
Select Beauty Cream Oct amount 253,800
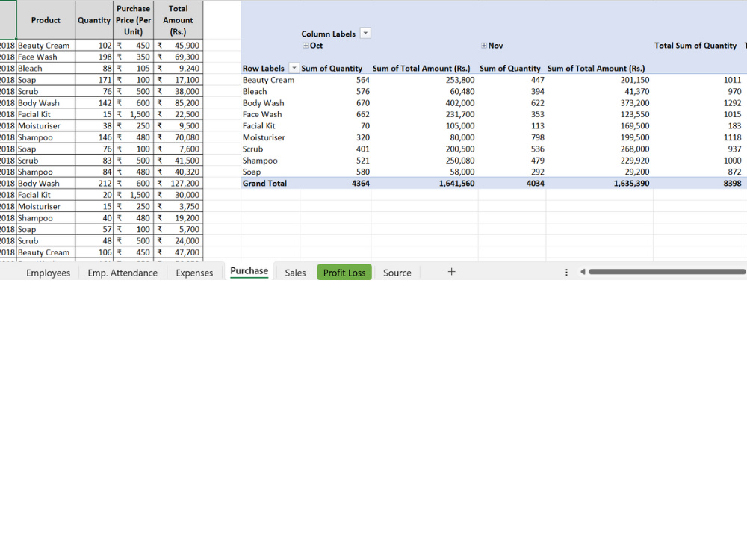pos(460,80)
